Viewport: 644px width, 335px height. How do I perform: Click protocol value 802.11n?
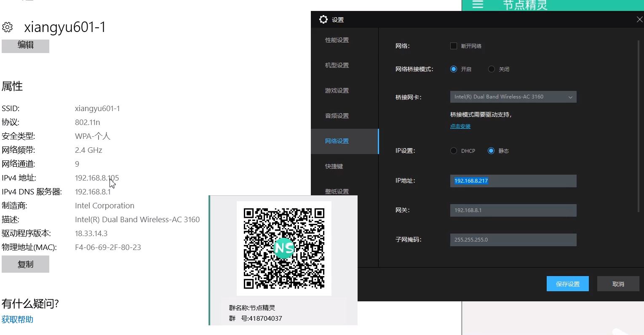coord(88,122)
